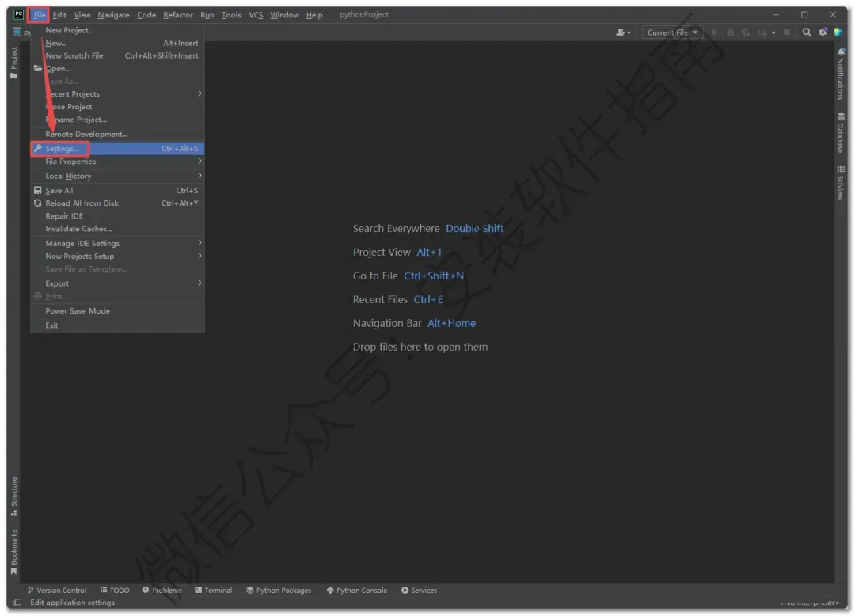Viewport: 855px width, 616px height.
Task: Open the Problems tool tab
Action: (162, 591)
